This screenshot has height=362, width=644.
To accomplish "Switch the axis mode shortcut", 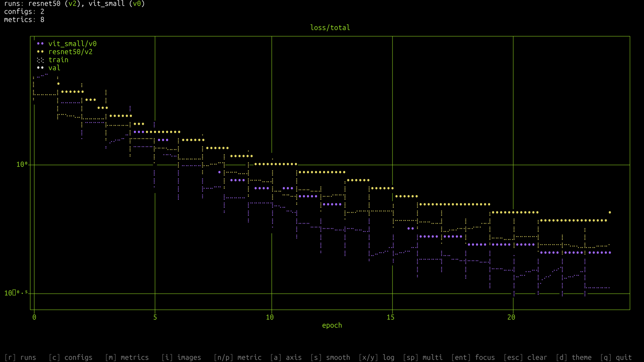I will [x=286, y=357].
